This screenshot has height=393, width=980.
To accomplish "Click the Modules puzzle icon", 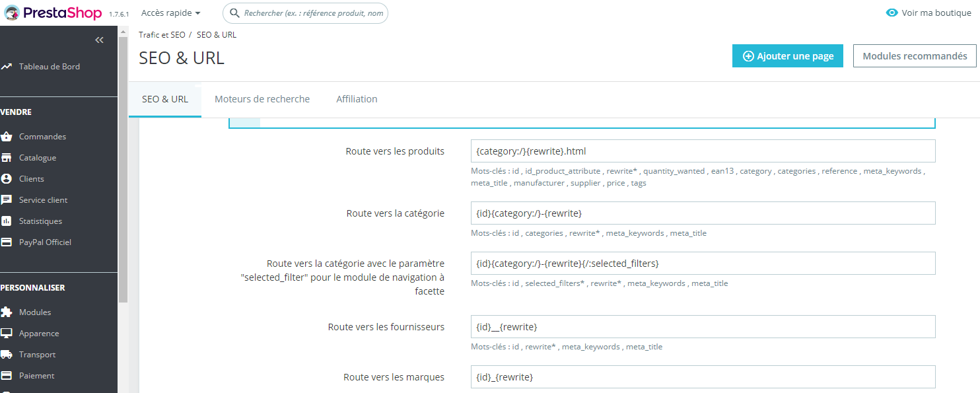I will click(x=7, y=312).
